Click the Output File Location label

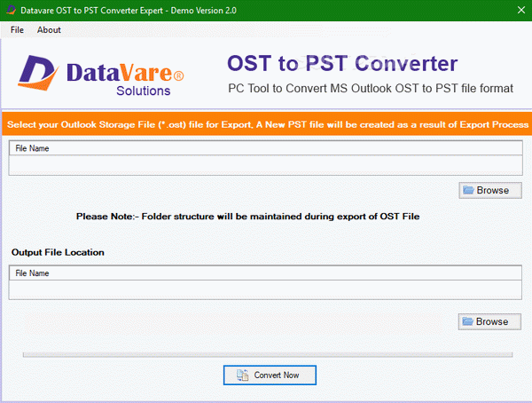(x=58, y=252)
